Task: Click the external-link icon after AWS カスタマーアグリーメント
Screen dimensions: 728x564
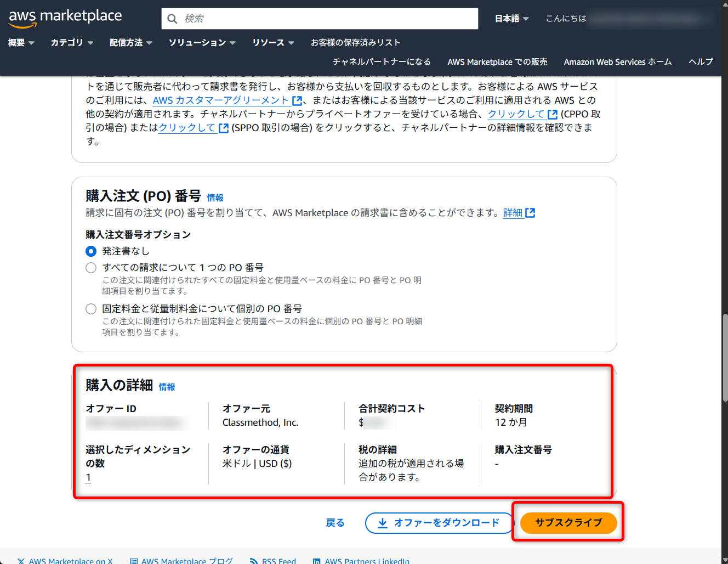Action: (297, 100)
